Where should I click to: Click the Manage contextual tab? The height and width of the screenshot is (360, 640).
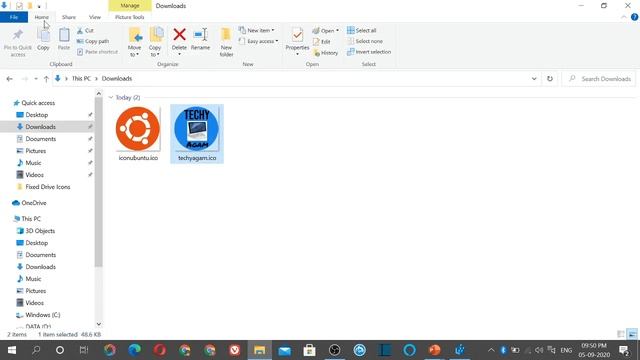click(x=130, y=6)
